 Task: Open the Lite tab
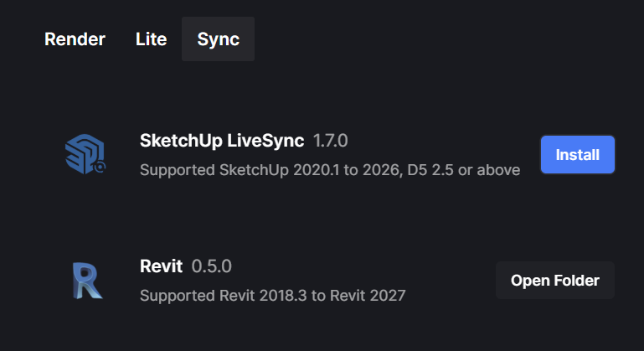(151, 39)
